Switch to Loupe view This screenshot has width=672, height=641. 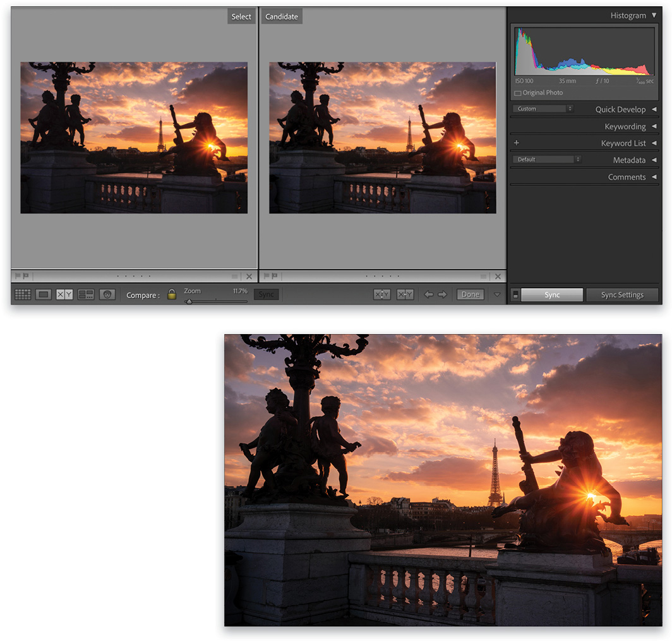pyautogui.click(x=43, y=294)
